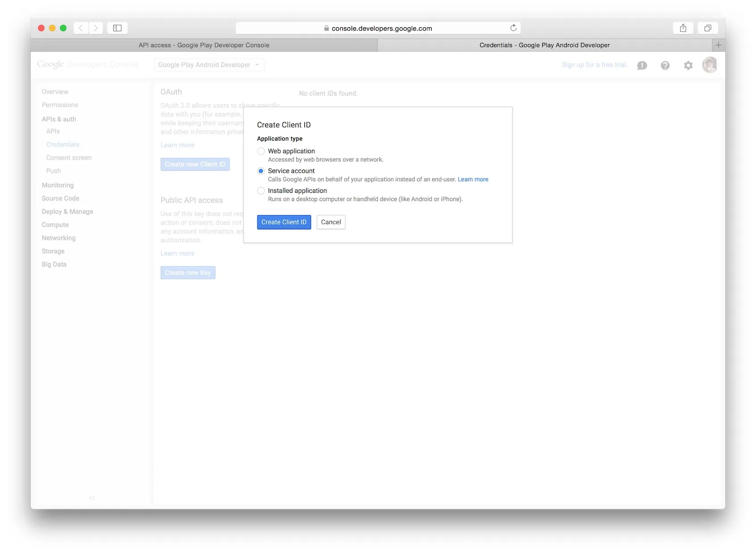Click the Create new Key button
The height and width of the screenshot is (553, 756).
pos(188,273)
